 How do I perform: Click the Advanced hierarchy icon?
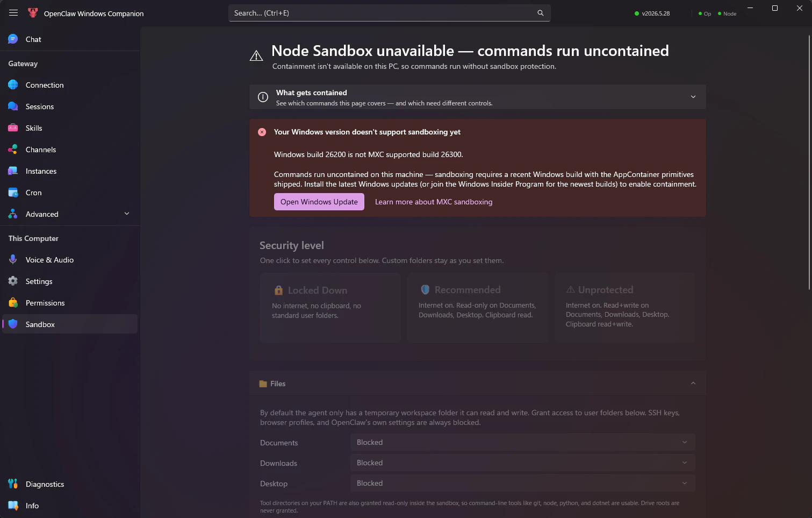[x=13, y=214]
